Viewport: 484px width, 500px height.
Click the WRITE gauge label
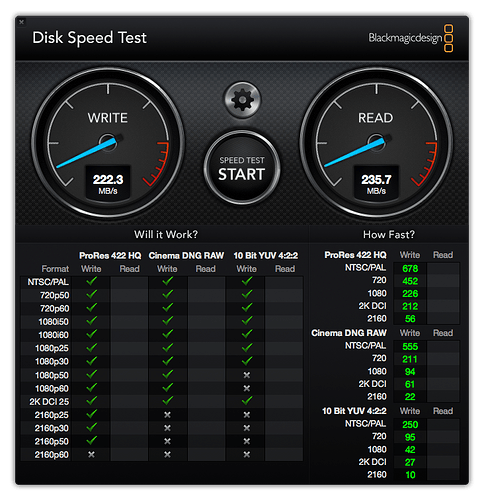pos(107,118)
